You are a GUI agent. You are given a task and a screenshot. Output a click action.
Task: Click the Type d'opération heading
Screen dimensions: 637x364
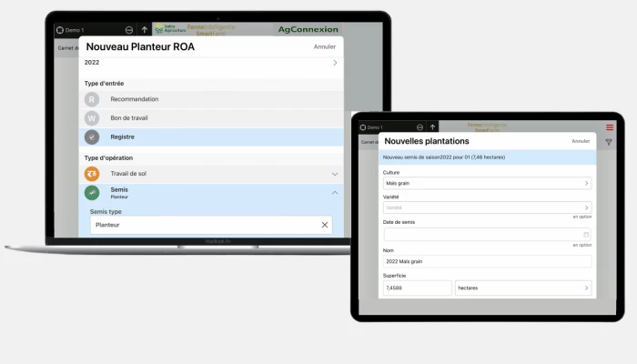[108, 158]
